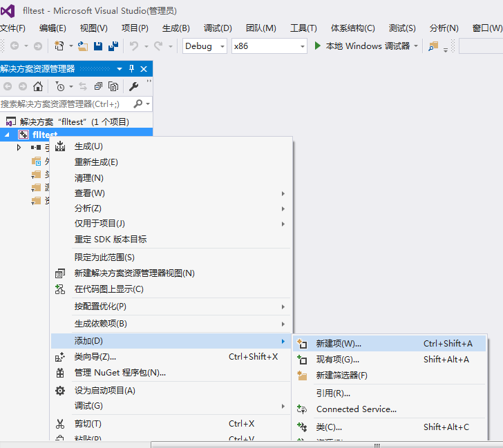Viewport: 503px width, 448px height.
Task: Open the search options dropdown arrow
Action: click(148, 104)
